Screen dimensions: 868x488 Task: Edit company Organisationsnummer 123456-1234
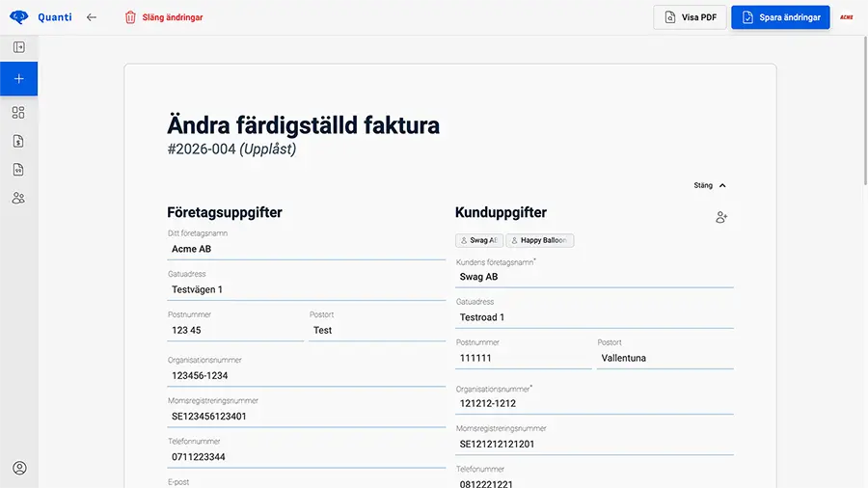click(x=306, y=376)
